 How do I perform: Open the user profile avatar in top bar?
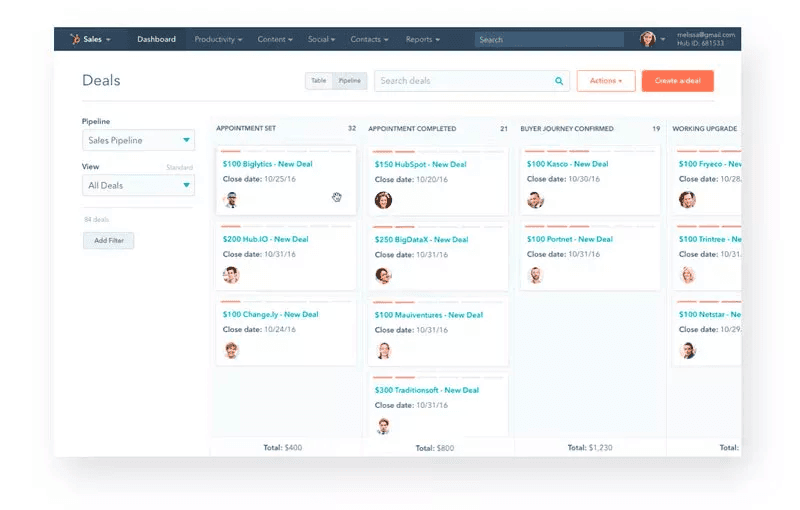(648, 39)
